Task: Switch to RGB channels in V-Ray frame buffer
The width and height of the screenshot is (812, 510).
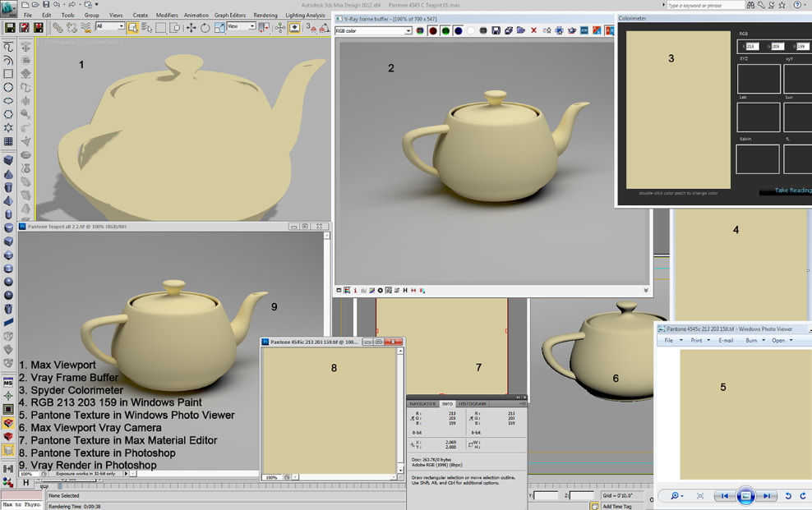Action: (420, 31)
